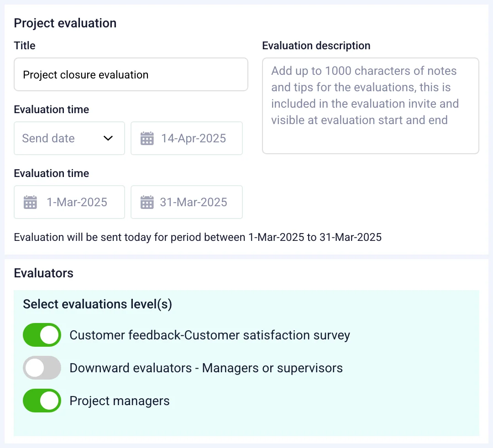
Task: Click the calendar icon beside 1-Mar-2025
Action: 30,202
